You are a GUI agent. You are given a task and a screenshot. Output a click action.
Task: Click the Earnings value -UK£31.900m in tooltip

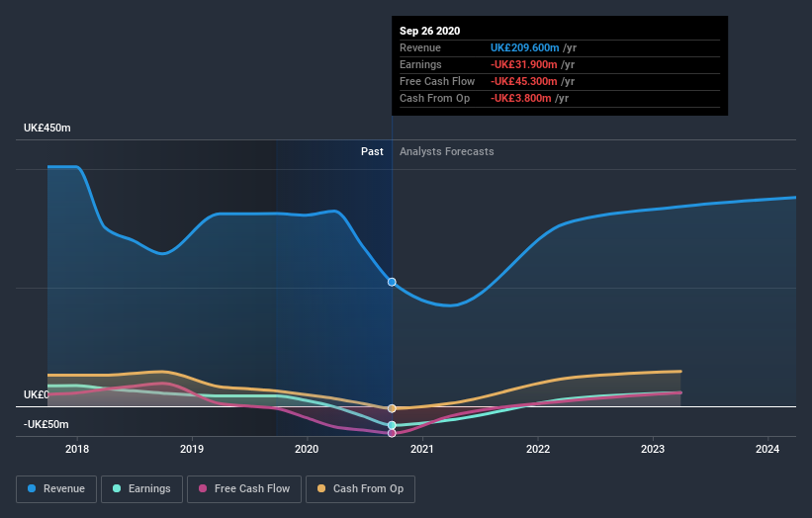coord(524,64)
